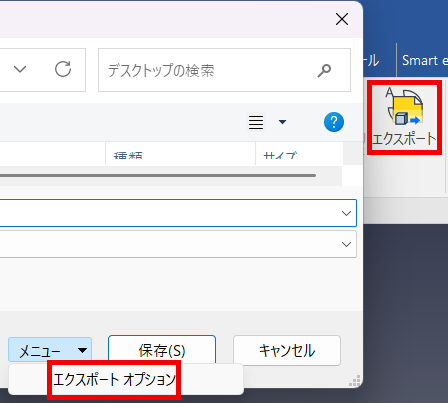This screenshot has height=403, width=448.
Task: Open the file name combo box dropdown
Action: click(347, 213)
